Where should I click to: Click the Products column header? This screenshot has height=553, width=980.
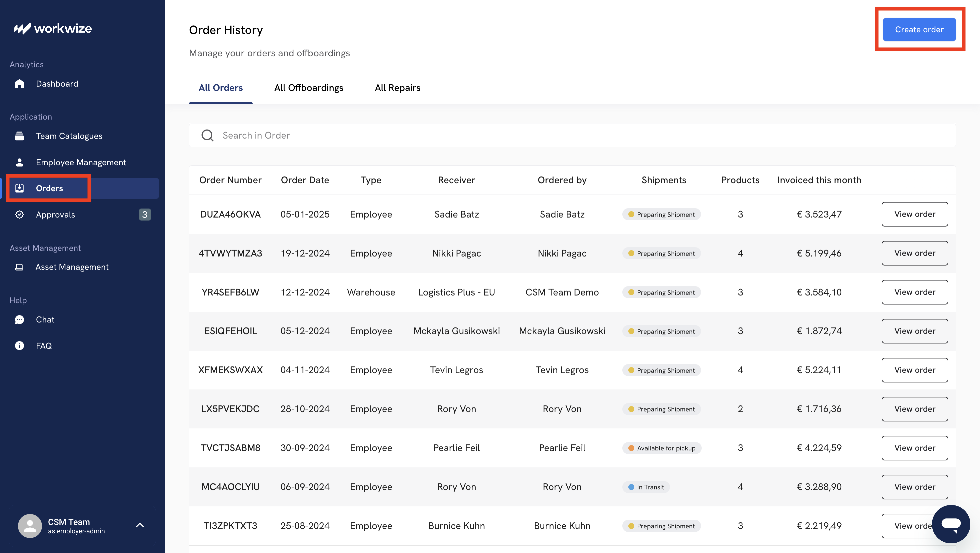(x=740, y=180)
